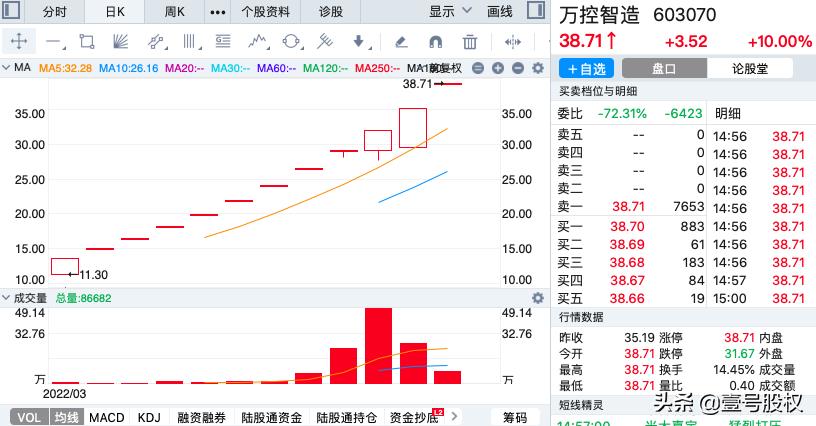Click the 明细 header
The width and height of the screenshot is (816, 426).
(x=728, y=113)
